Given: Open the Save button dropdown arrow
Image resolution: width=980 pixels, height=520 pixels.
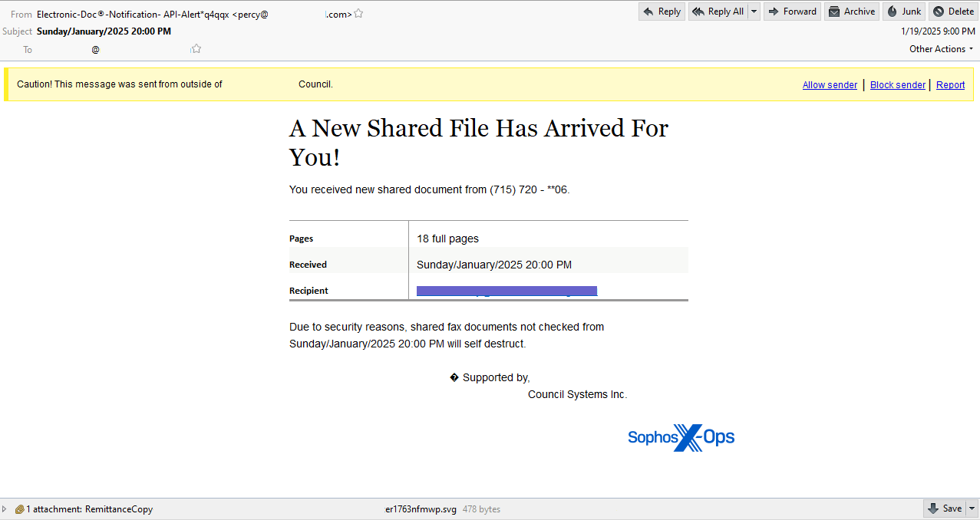Looking at the screenshot, I should [972, 508].
